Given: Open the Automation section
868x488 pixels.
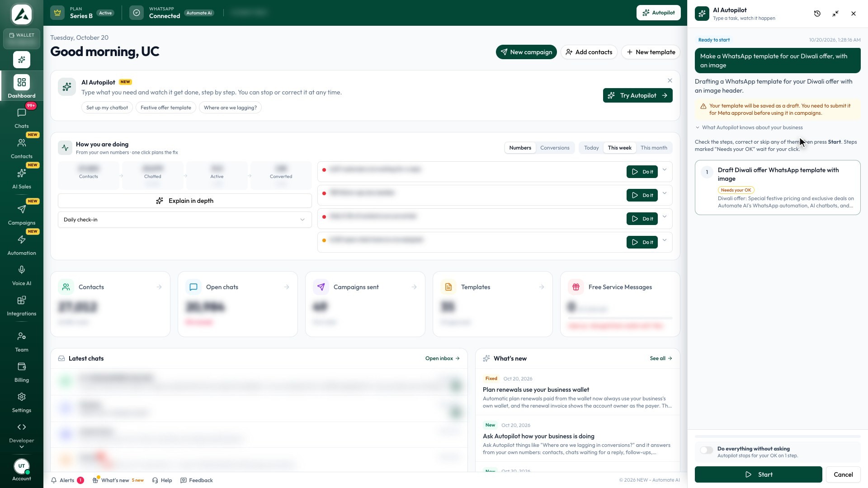Looking at the screenshot, I should (21, 244).
